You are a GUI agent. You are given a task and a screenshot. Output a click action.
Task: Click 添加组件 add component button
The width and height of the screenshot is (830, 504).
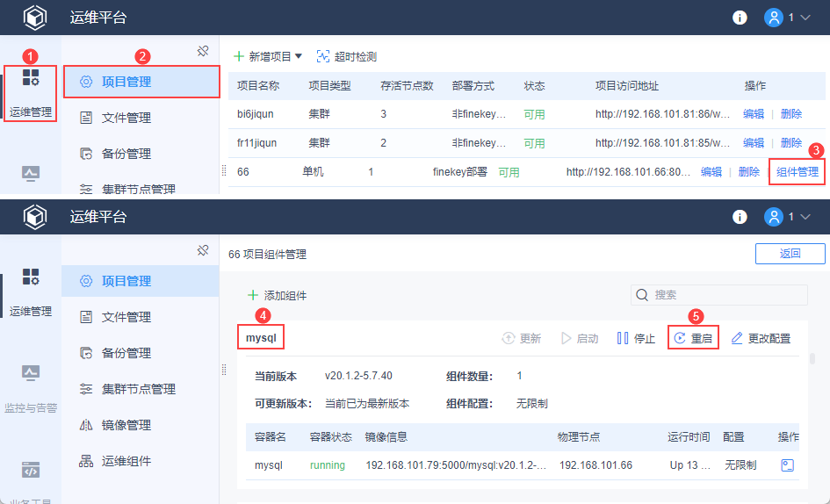pyautogui.click(x=278, y=295)
